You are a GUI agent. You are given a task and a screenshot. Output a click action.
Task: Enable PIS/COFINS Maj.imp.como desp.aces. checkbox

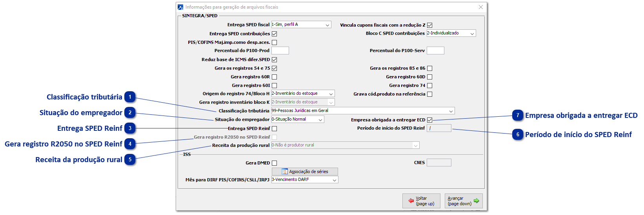[275, 43]
